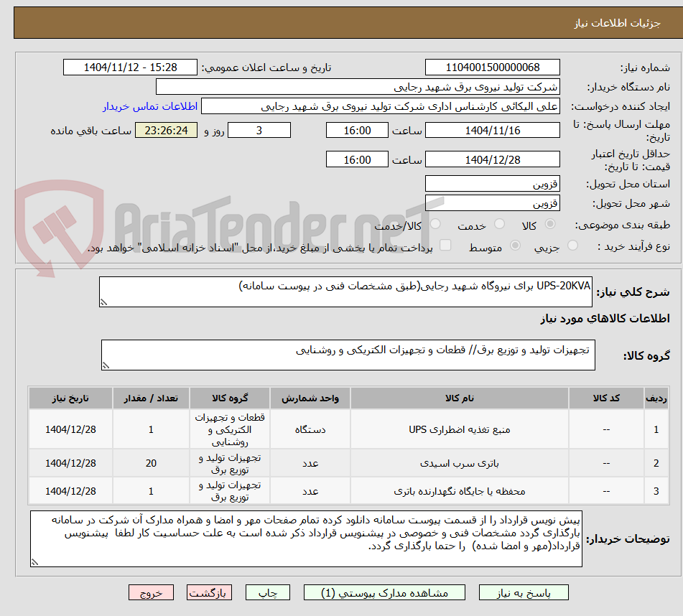Image resolution: width=683 pixels, height=616 pixels.
Task: Click the date cell in the UPS row
Action: [70, 429]
